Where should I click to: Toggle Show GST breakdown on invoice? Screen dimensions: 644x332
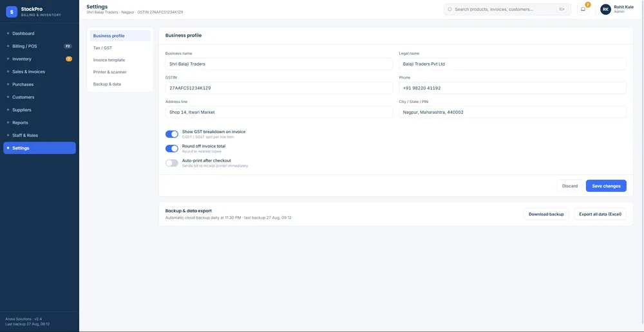pyautogui.click(x=172, y=134)
